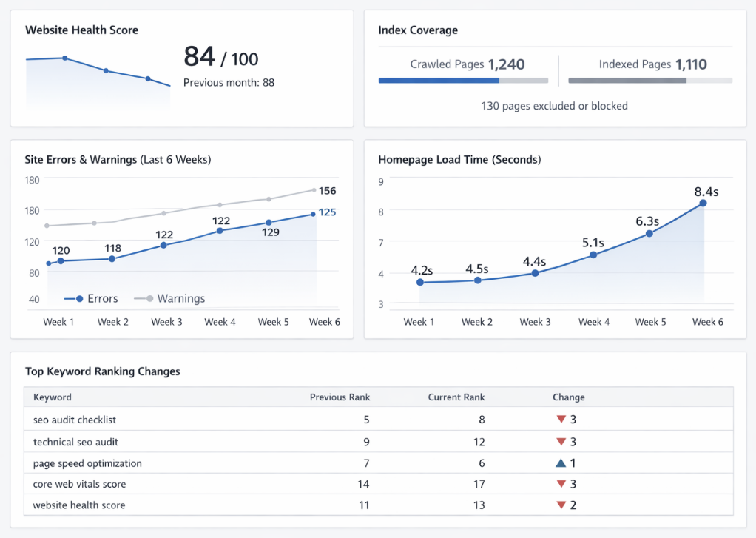The height and width of the screenshot is (538, 756).
Task: Click the up arrow for page speed optimization
Action: [x=561, y=463]
